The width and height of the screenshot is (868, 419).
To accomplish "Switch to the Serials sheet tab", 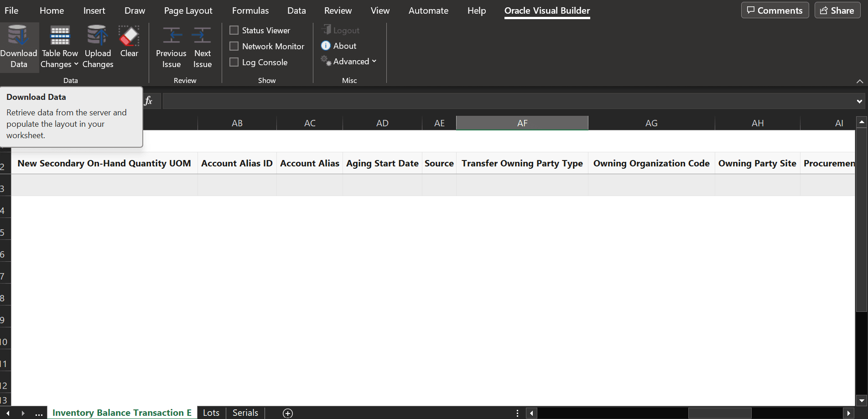I will (x=245, y=413).
